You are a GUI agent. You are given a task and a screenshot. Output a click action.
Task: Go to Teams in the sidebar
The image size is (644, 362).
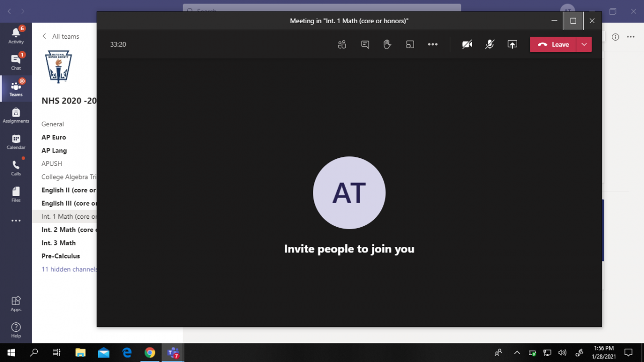click(16, 88)
